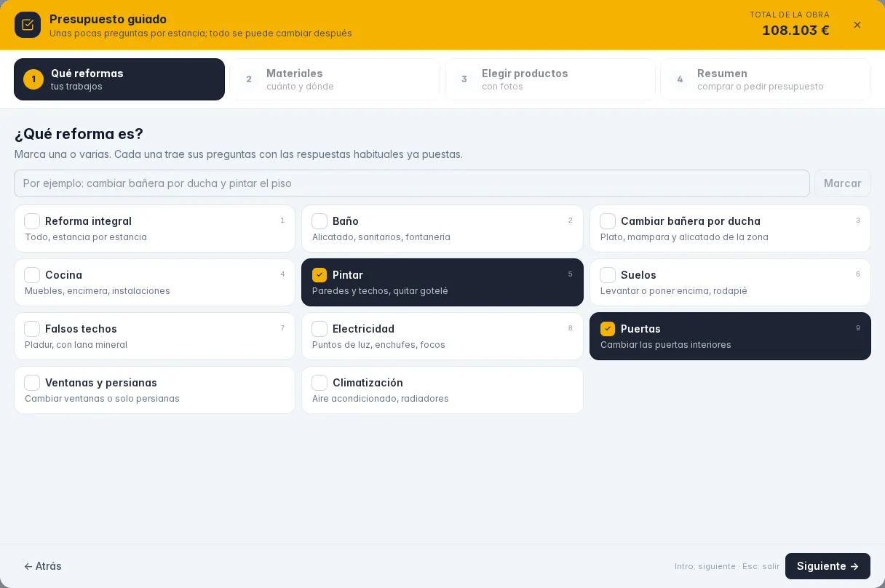This screenshot has width=885, height=588.
Task: Go back with the Atrás button
Action: tap(42, 566)
